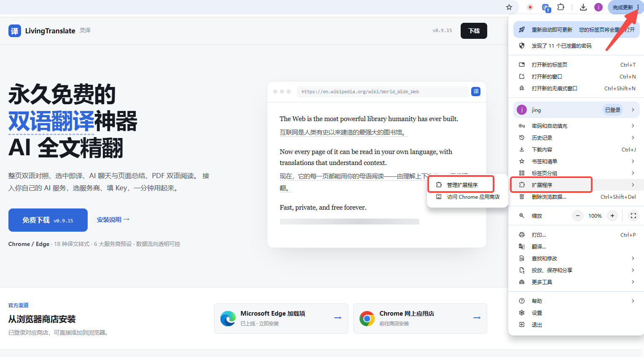The width and height of the screenshot is (644, 357).
Task: Click the black 下载 button in header
Action: (474, 31)
